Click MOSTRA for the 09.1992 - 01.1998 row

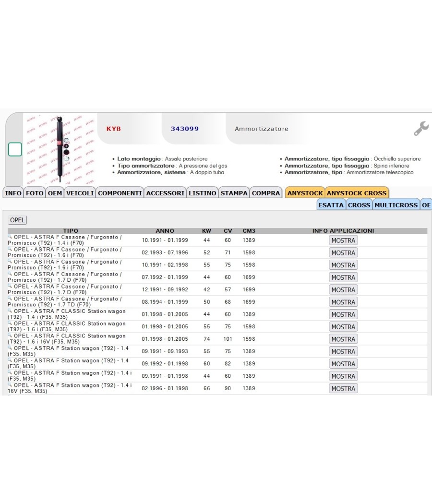(343, 364)
